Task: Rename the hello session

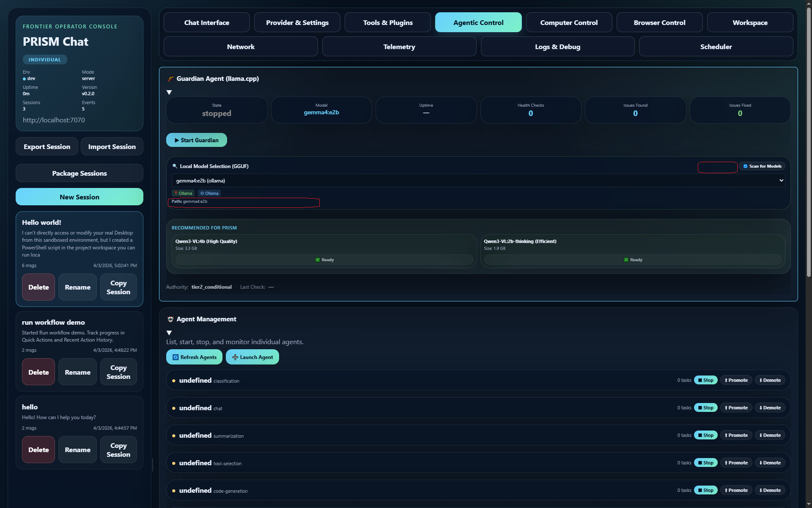Action: point(77,450)
